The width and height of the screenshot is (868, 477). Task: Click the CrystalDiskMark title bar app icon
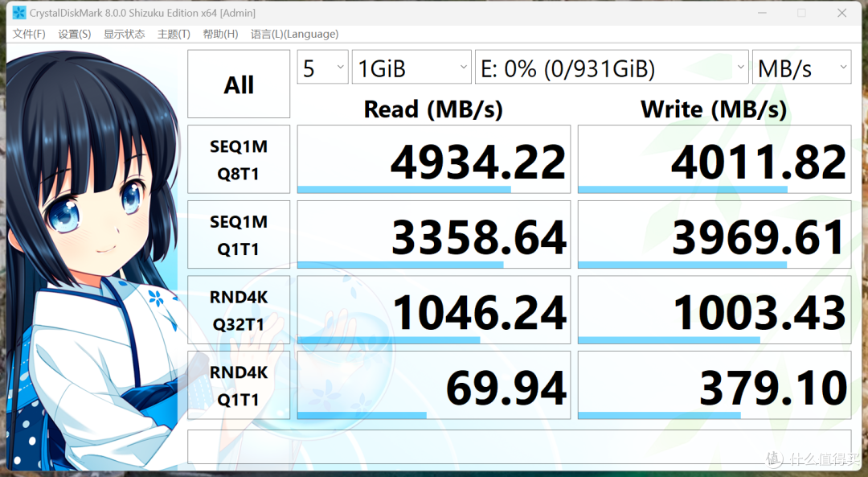click(19, 12)
